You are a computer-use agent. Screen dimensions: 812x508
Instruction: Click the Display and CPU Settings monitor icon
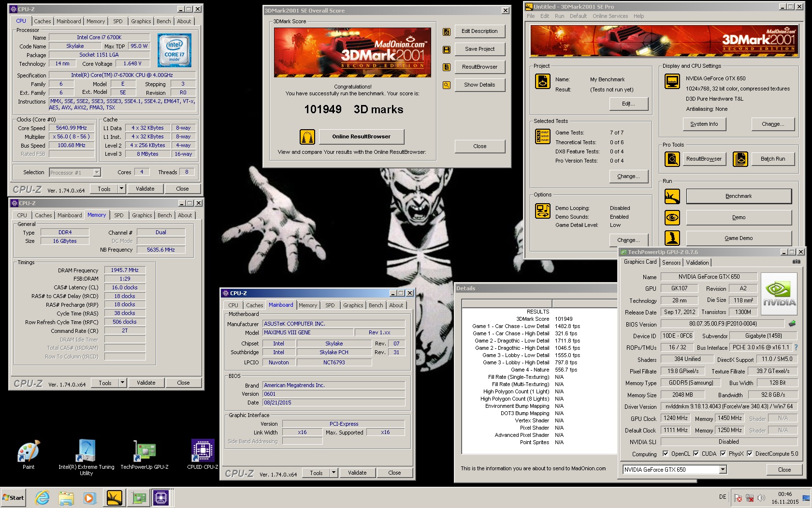point(672,81)
